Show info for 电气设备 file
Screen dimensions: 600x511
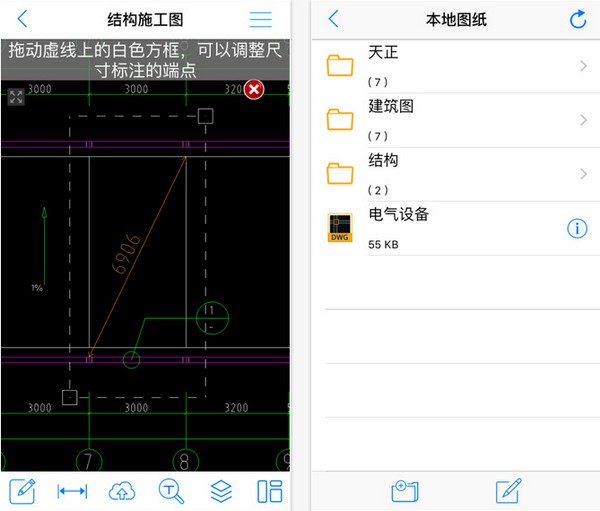[x=577, y=229]
